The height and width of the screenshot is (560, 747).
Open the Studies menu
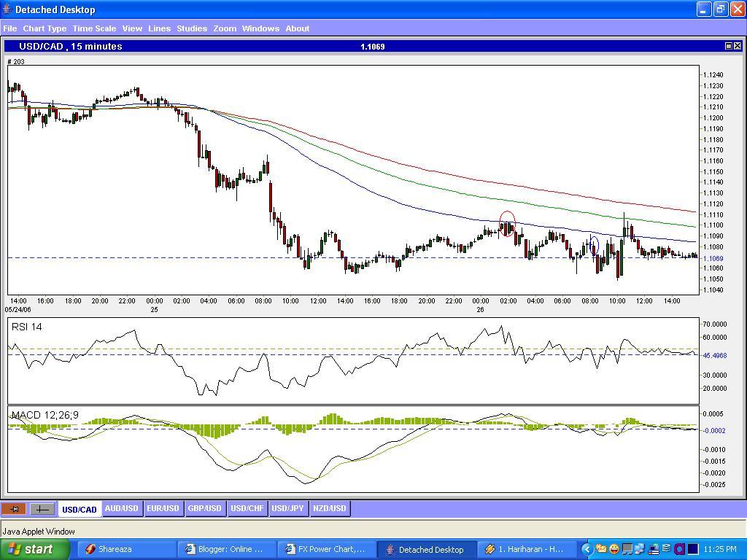click(192, 28)
